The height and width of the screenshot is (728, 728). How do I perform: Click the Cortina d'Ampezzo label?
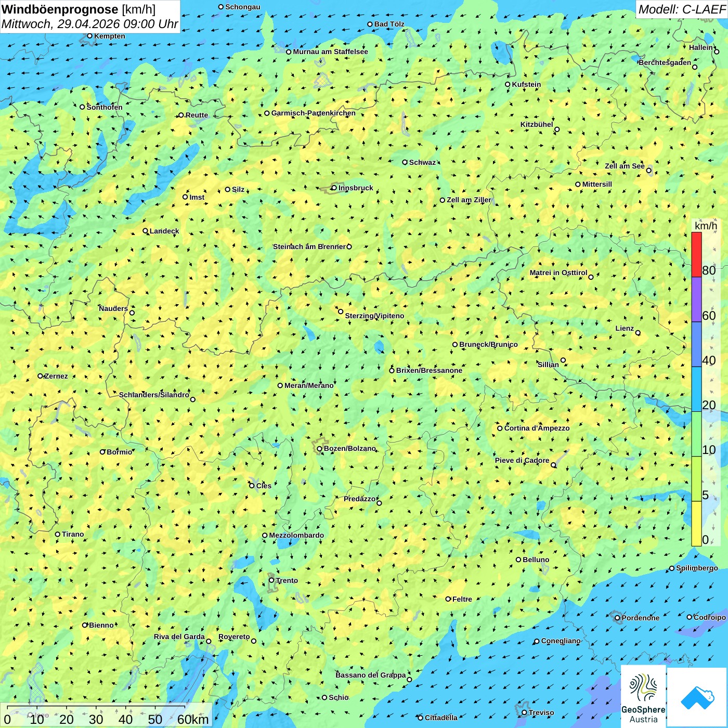[537, 428]
